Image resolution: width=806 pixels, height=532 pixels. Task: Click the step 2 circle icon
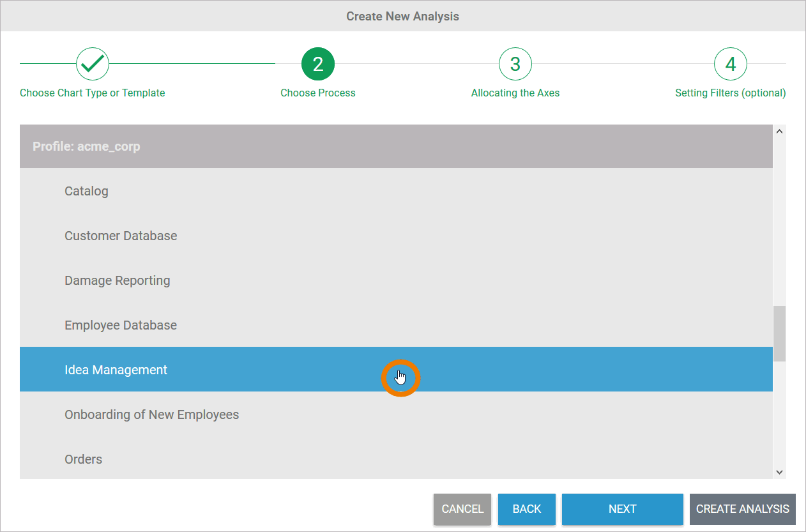tap(318, 63)
